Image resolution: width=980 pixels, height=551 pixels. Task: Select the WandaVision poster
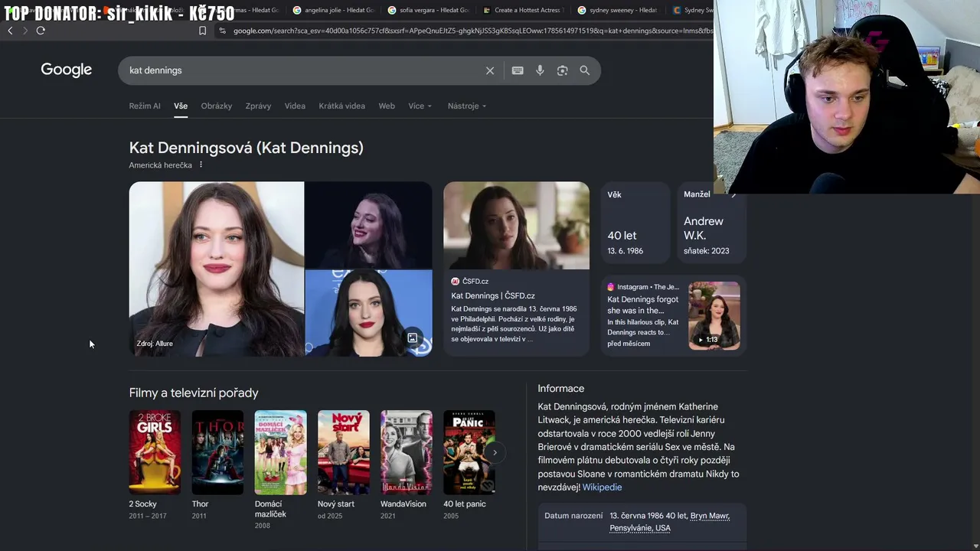tap(407, 452)
